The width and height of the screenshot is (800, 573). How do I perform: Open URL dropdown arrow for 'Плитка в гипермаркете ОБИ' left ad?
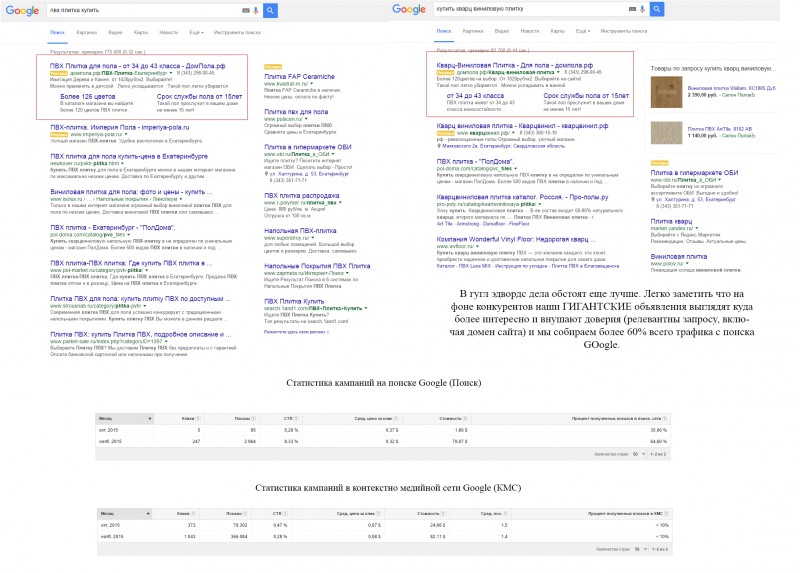pyautogui.click(x=333, y=154)
